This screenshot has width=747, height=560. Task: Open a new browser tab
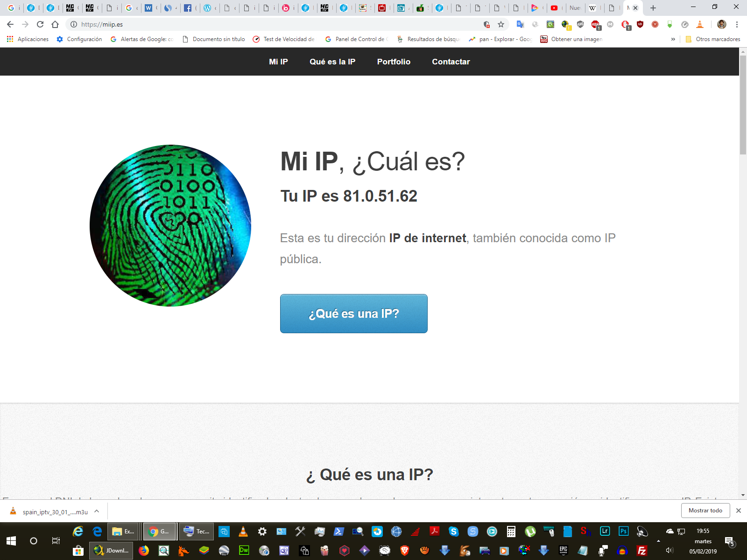[x=653, y=8]
